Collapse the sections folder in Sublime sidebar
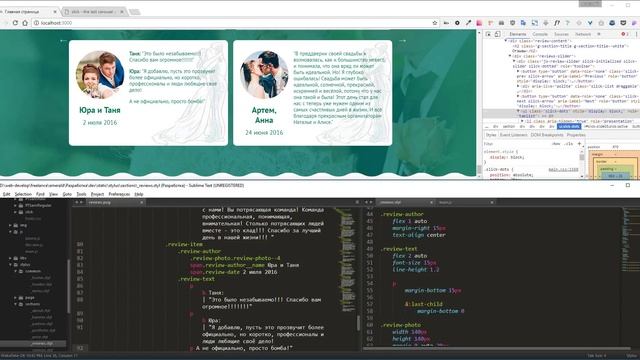 point(16,304)
